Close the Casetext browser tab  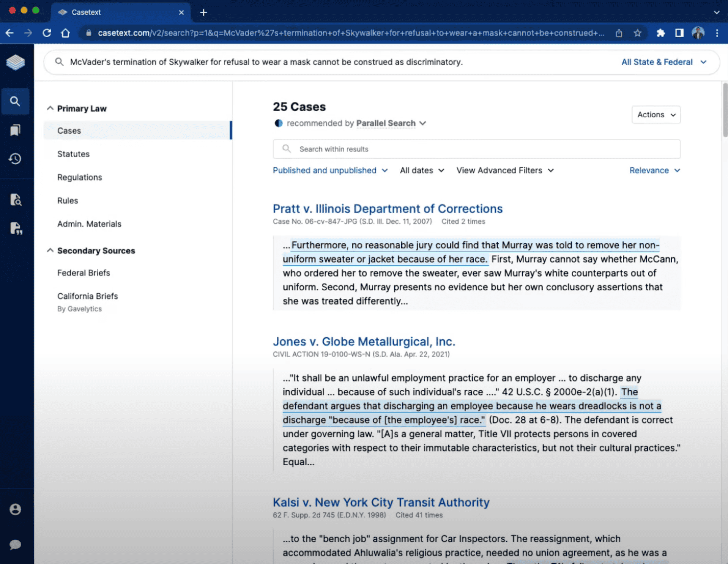click(x=181, y=13)
